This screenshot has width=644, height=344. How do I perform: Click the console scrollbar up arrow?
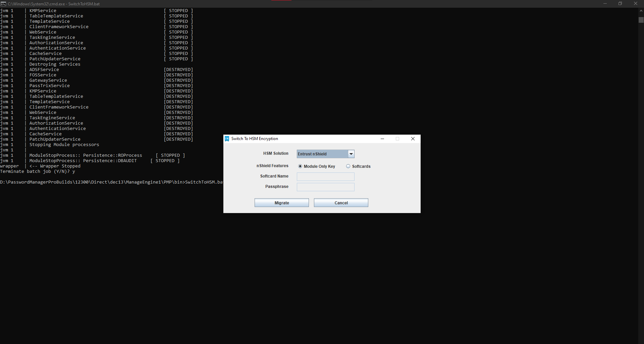coord(641,11)
